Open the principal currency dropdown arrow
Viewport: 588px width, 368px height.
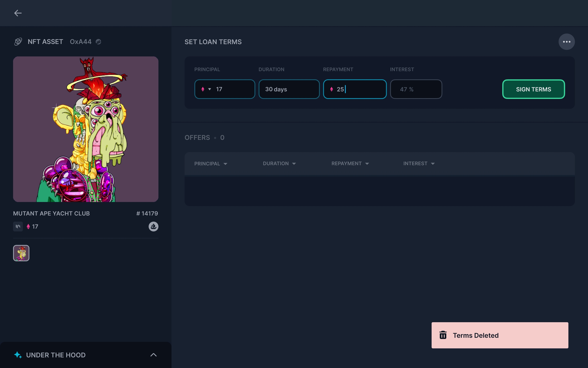click(210, 89)
